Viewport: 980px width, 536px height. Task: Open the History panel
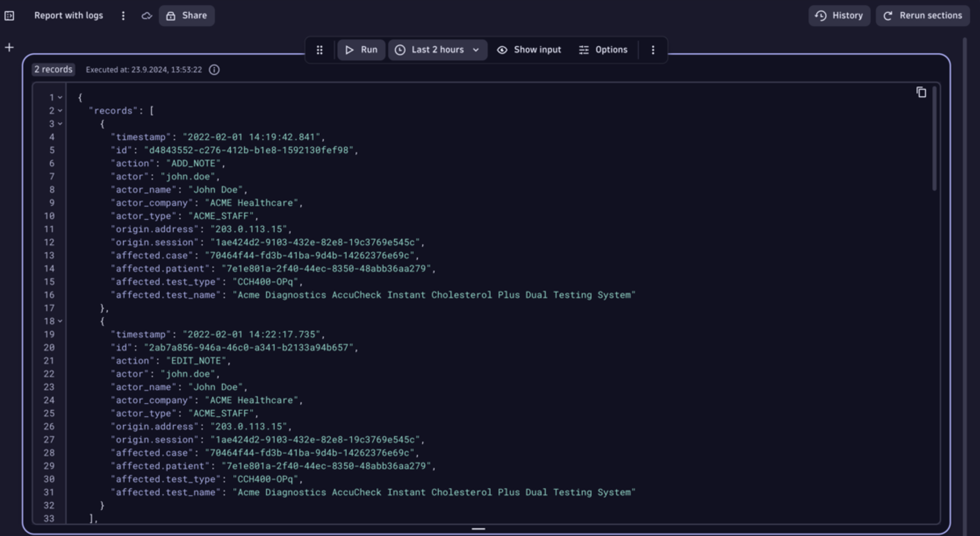click(839, 16)
